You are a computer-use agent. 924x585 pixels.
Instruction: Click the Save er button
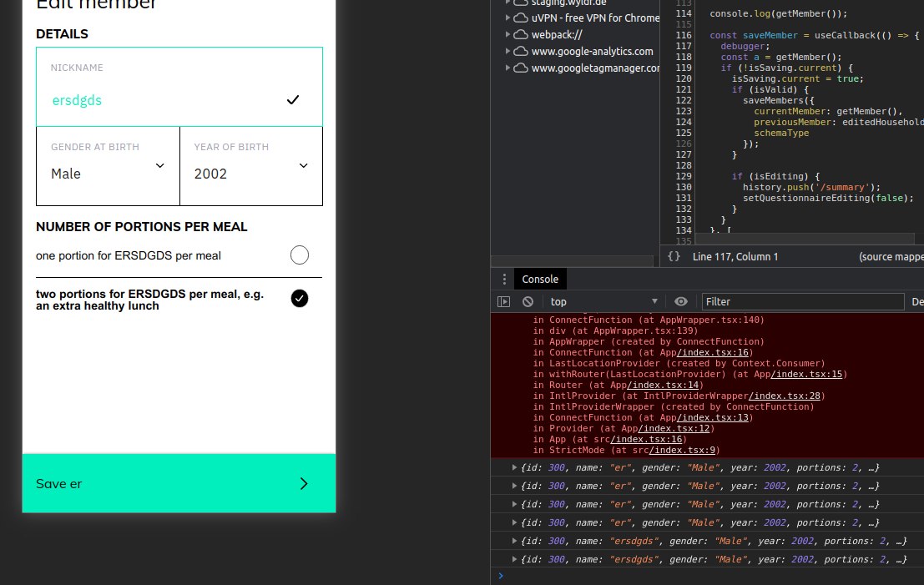click(x=179, y=483)
